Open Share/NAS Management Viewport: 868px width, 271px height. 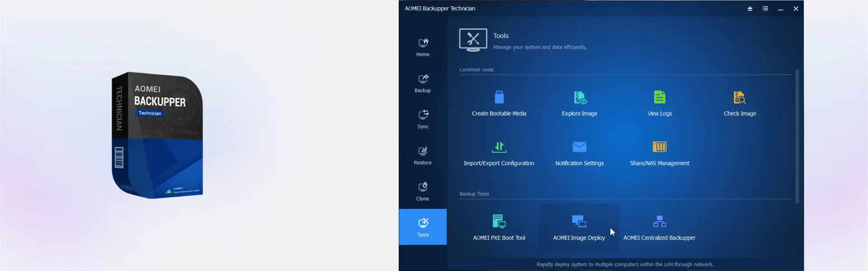click(660, 153)
